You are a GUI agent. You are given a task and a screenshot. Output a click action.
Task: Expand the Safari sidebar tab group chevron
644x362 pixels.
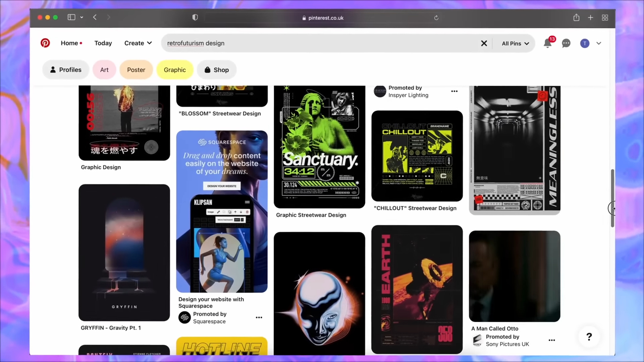pyautogui.click(x=82, y=17)
